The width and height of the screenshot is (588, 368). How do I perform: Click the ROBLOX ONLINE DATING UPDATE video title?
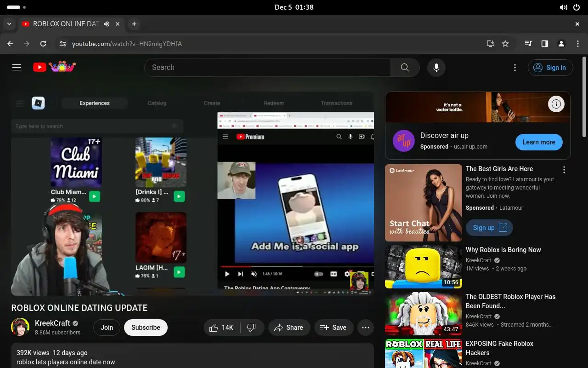point(79,308)
